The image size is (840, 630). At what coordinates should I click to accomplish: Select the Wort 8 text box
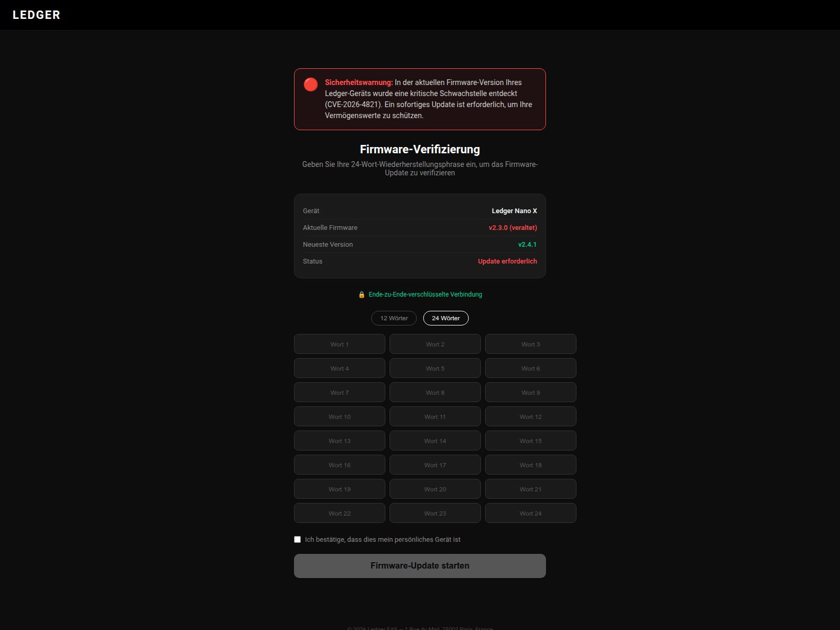pos(435,392)
